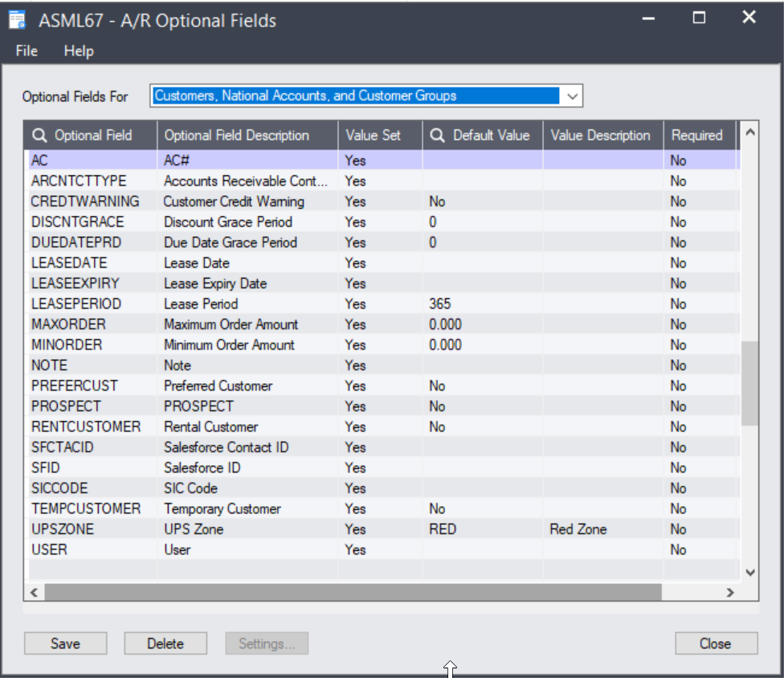Image resolution: width=784 pixels, height=678 pixels.
Task: Click the Optional Field column finder icon
Action: pos(39,135)
